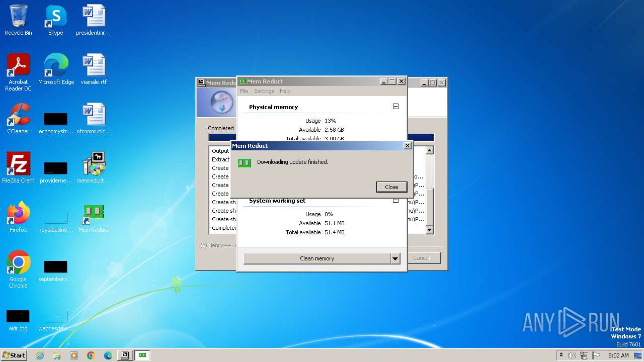Click the installer progress bar
The height and width of the screenshot is (362, 644).
point(321,137)
